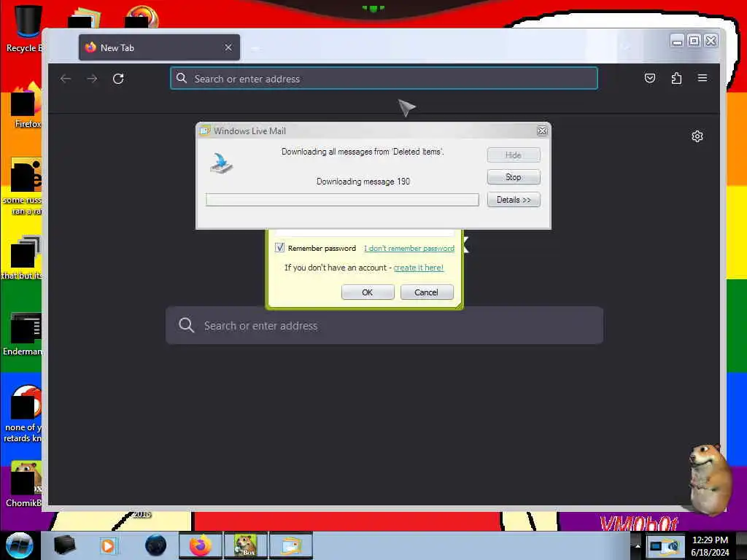Click 'Downloading message 190' text
The width and height of the screenshot is (747, 560).
pyautogui.click(x=363, y=182)
